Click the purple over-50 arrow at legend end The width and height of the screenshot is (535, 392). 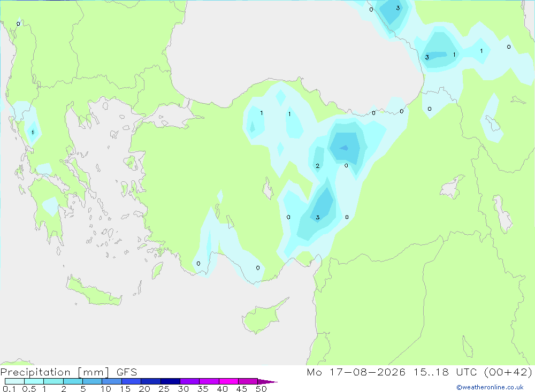click(267, 382)
